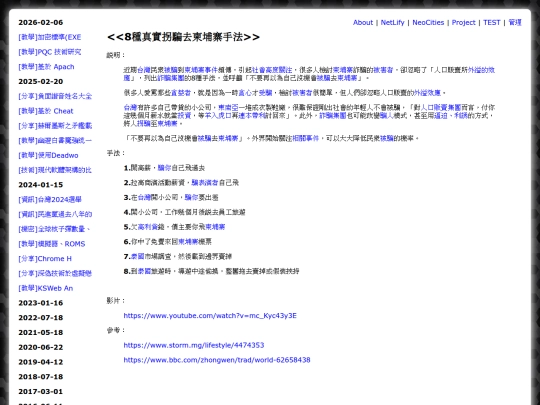Expand the 2023-01-16 date group
The width and height of the screenshot is (540, 405).
point(41,303)
